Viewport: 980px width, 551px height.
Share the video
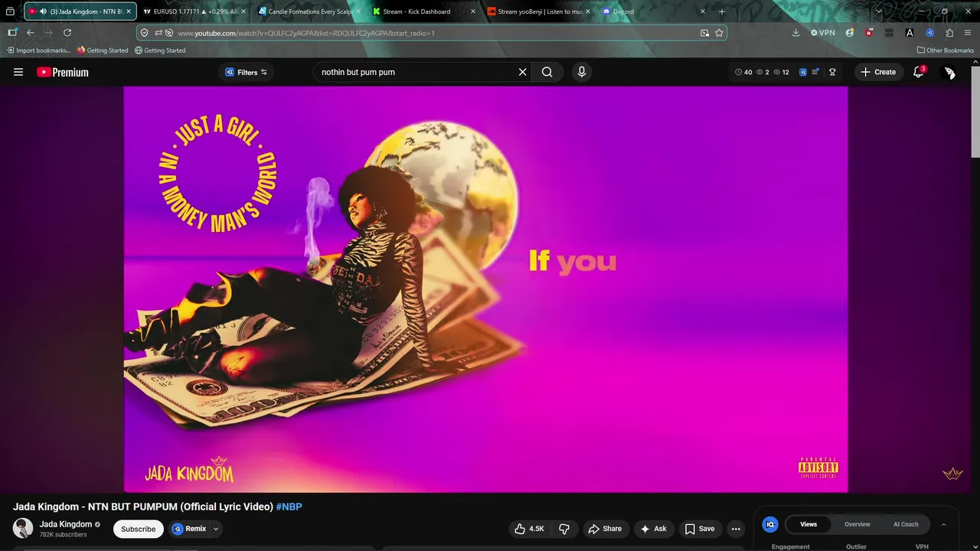tap(605, 529)
